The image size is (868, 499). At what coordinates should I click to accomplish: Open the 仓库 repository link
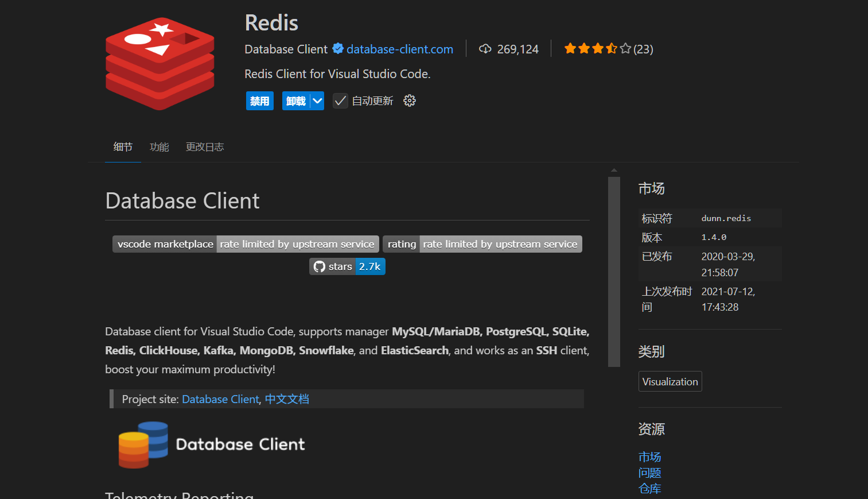click(x=650, y=489)
